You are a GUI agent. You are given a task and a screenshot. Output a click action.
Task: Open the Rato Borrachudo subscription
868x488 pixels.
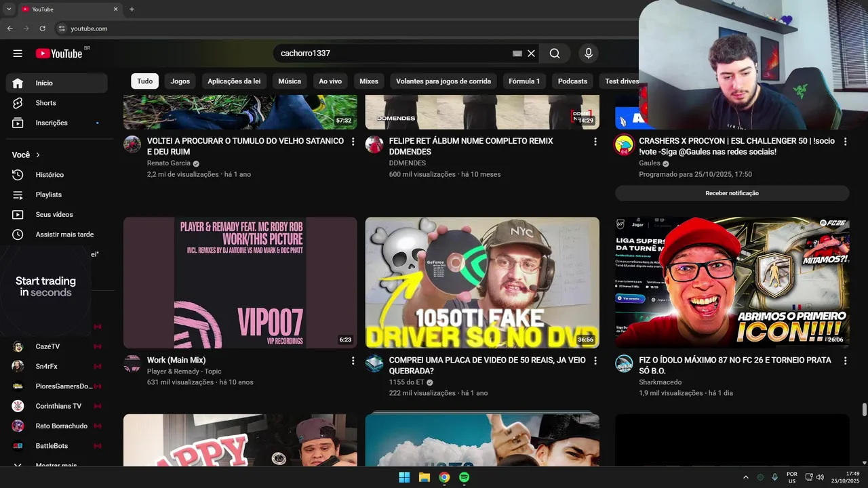click(57, 426)
